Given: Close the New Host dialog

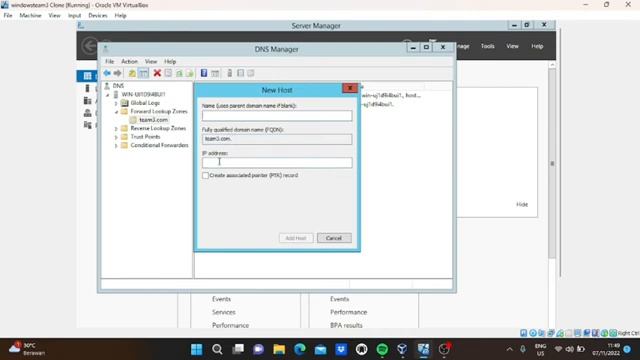Looking at the screenshot, I should click(350, 88).
